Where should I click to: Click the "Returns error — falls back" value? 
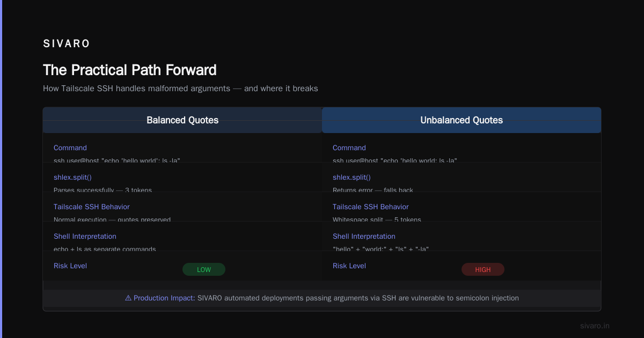coord(373,190)
